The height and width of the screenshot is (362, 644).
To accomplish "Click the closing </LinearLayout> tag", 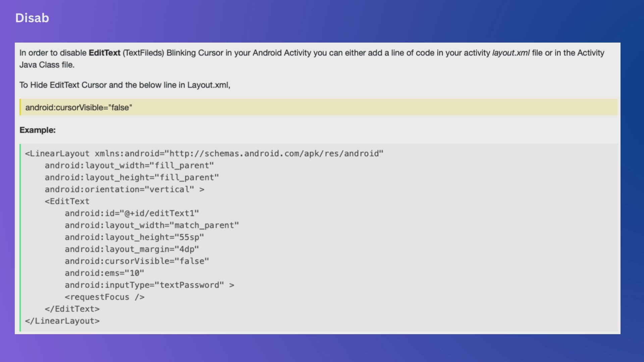I will (62, 321).
